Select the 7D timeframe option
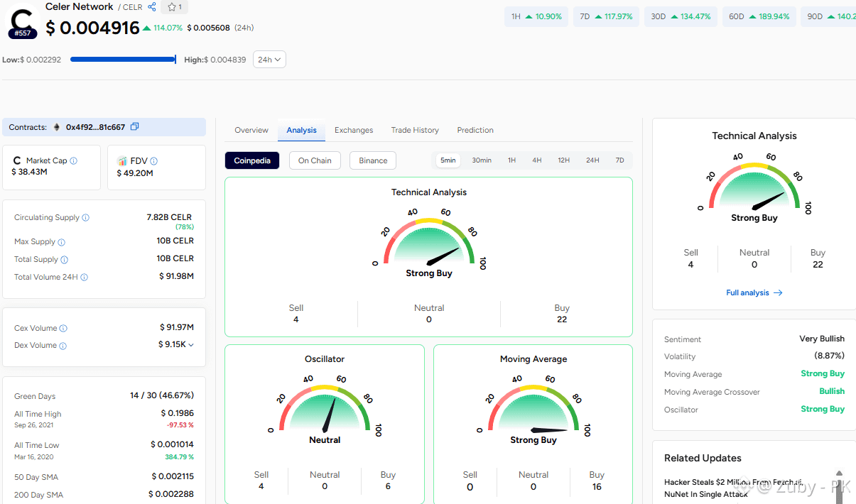Image resolution: width=856 pixels, height=504 pixels. [x=619, y=160]
